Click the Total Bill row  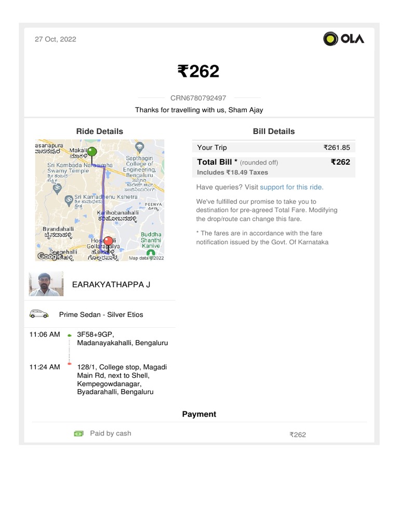tap(273, 166)
